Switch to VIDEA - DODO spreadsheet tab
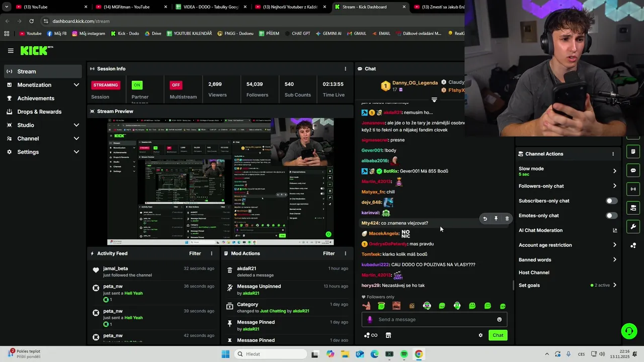Screen dimensions: 644x362 coord(211,7)
